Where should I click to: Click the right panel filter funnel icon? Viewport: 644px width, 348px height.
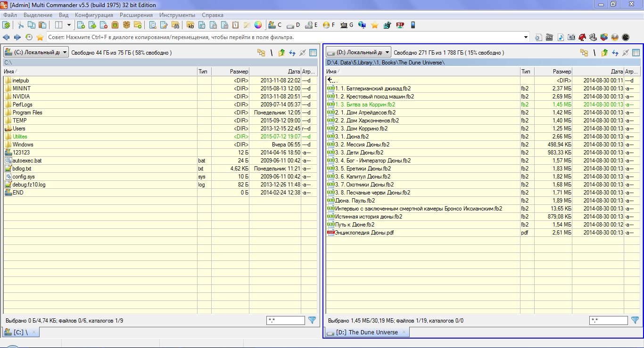[635, 320]
